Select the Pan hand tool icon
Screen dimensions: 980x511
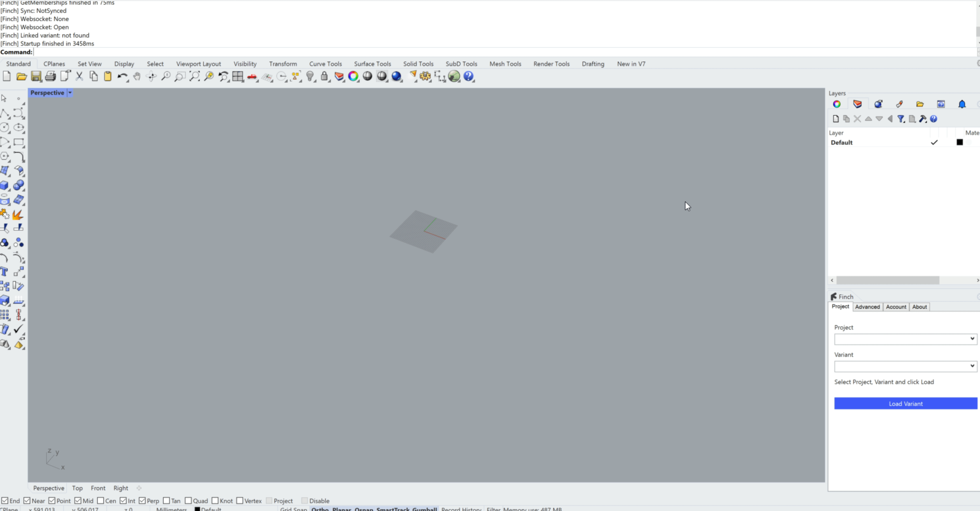tap(137, 76)
